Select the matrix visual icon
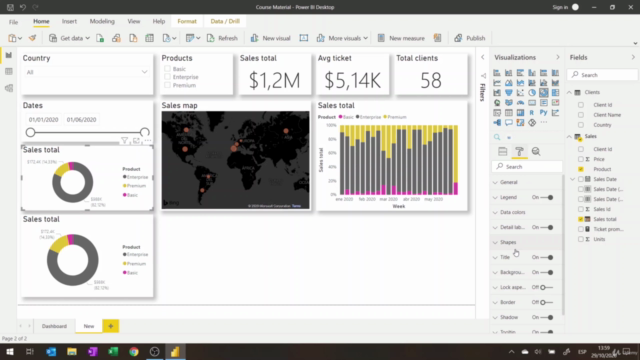 (520, 113)
